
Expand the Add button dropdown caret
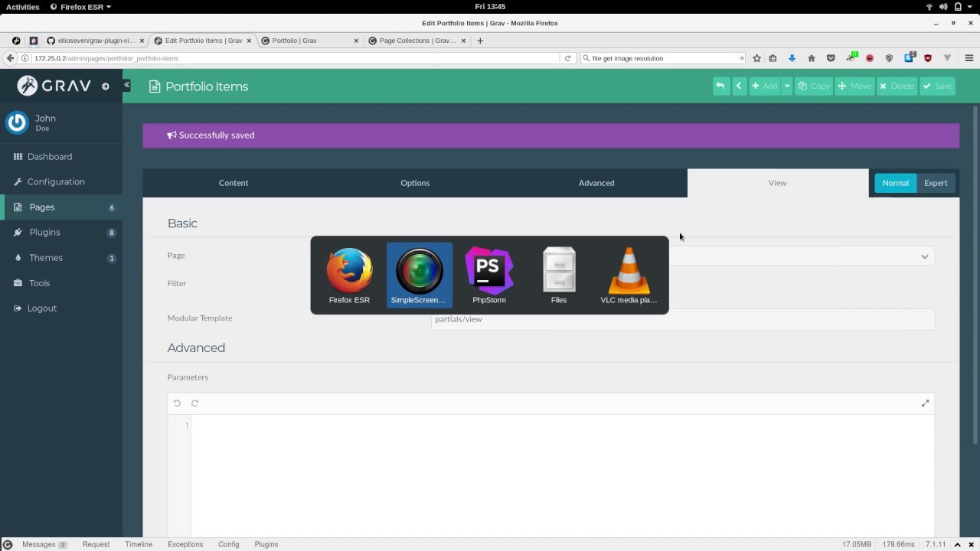786,86
